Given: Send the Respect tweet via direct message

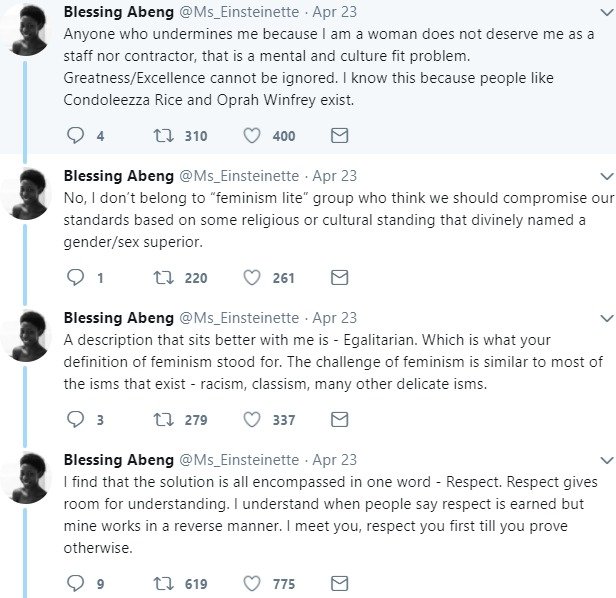Looking at the screenshot, I should (339, 582).
